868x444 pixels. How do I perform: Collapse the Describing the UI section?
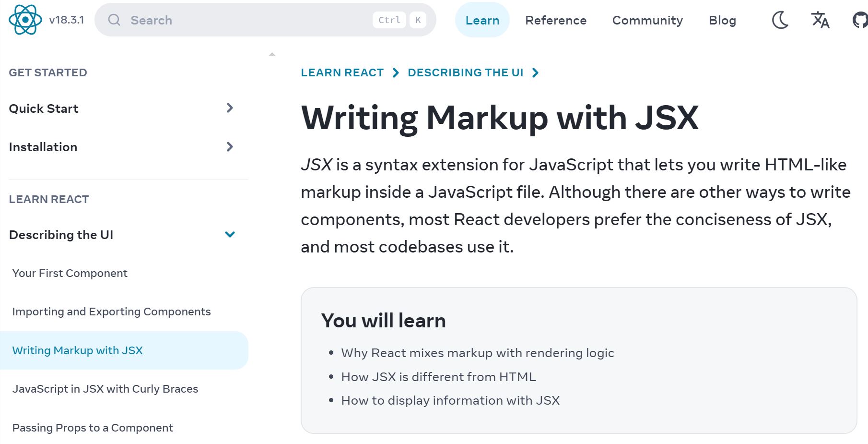pyautogui.click(x=230, y=235)
